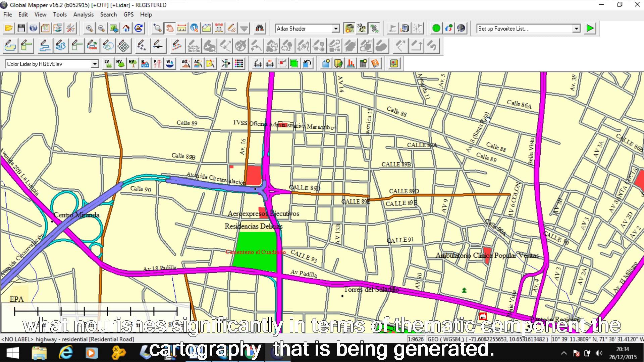Open the Atlas Shader dropdown

pos(336,28)
